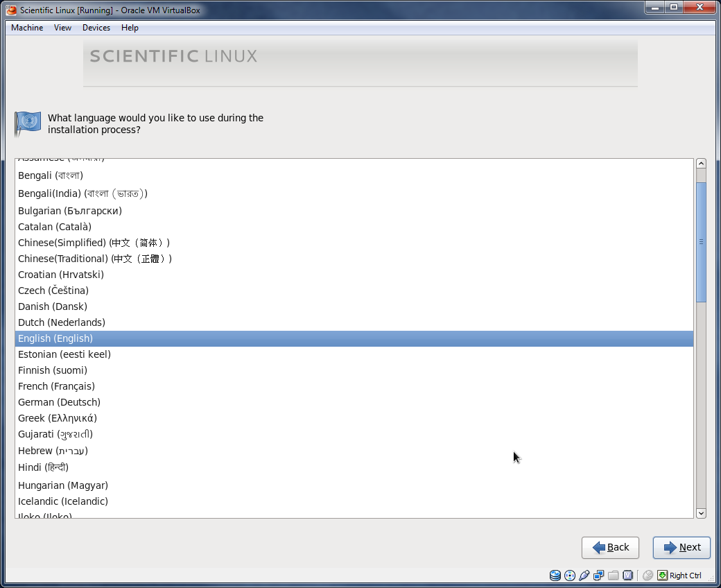The height and width of the screenshot is (588, 721).
Task: Select Estonian (eesti keel)
Action: (354, 354)
